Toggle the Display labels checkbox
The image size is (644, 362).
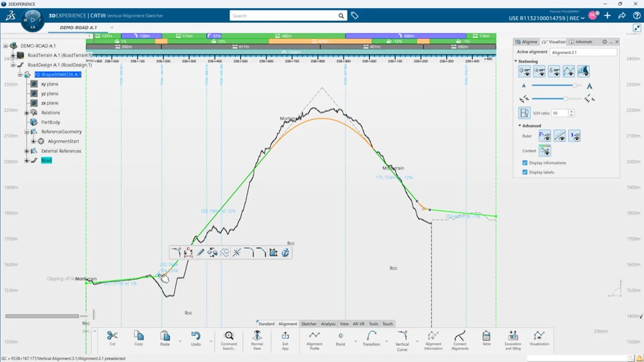(x=525, y=172)
